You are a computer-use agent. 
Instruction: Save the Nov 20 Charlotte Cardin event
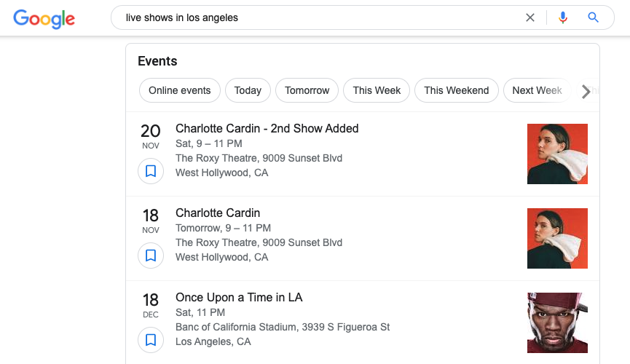(151, 171)
